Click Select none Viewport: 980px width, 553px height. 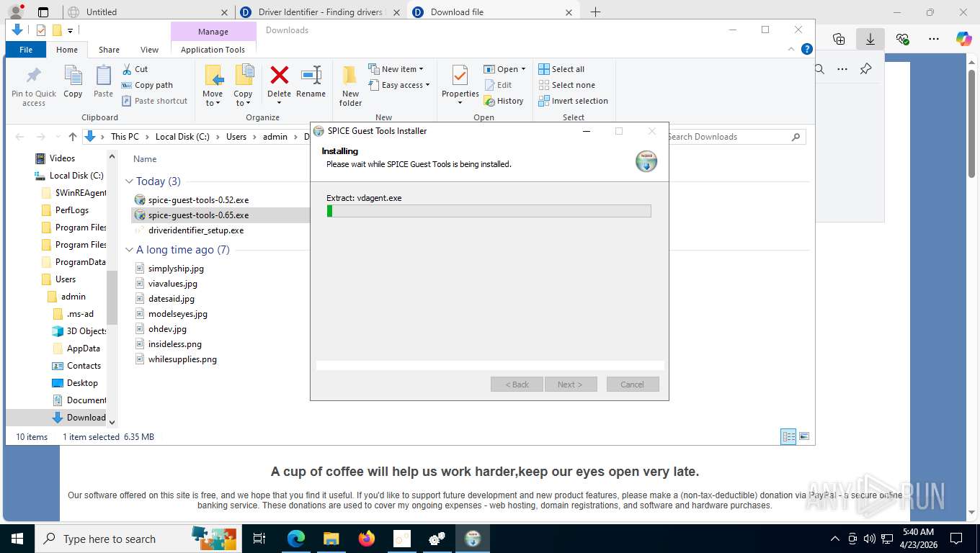566,85
